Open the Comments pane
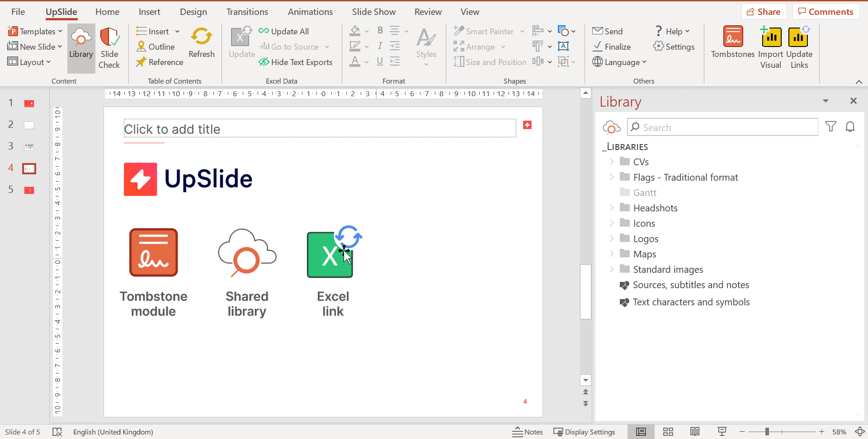The image size is (868, 439). coord(826,12)
